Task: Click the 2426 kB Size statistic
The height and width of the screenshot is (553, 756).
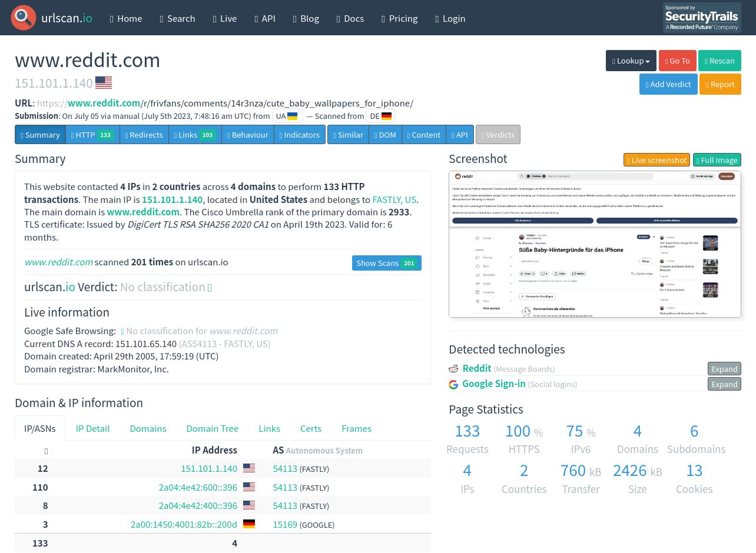Action: coord(637,479)
